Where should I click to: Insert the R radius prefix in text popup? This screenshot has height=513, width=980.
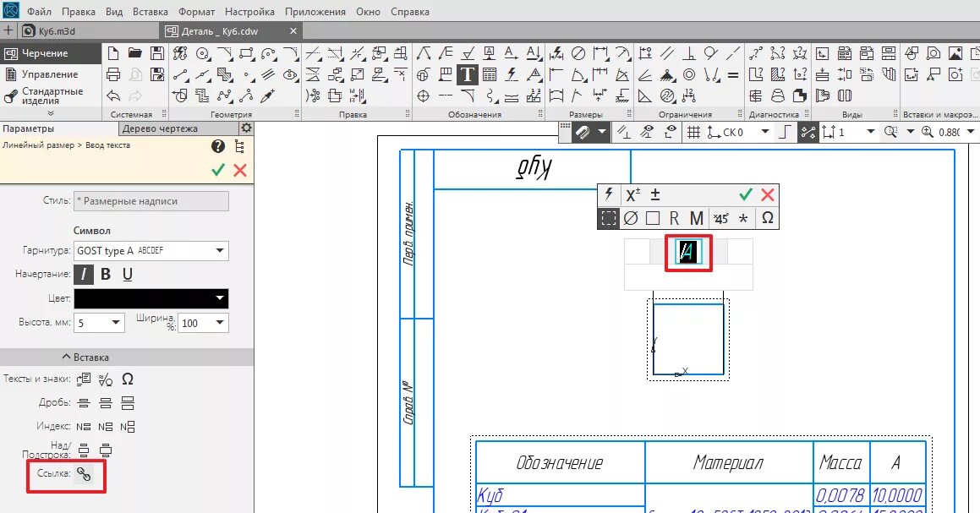674,218
